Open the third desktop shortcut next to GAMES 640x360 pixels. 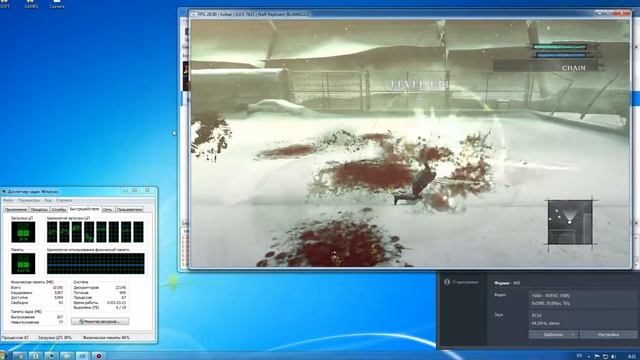coord(57,4)
